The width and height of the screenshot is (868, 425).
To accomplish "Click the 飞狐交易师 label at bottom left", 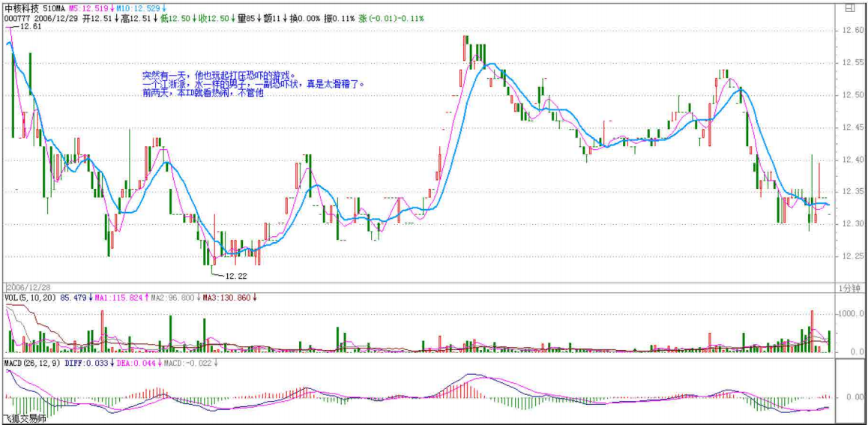I will click(23, 418).
